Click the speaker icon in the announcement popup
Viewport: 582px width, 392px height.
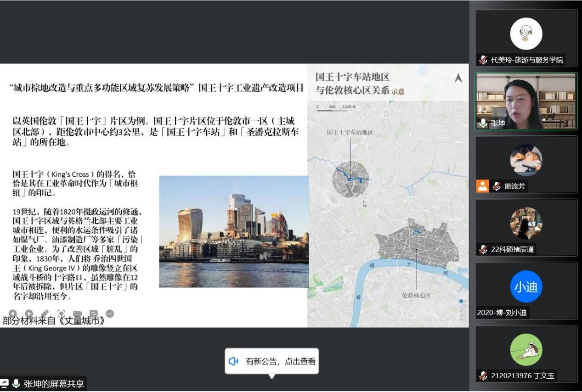[x=234, y=361]
